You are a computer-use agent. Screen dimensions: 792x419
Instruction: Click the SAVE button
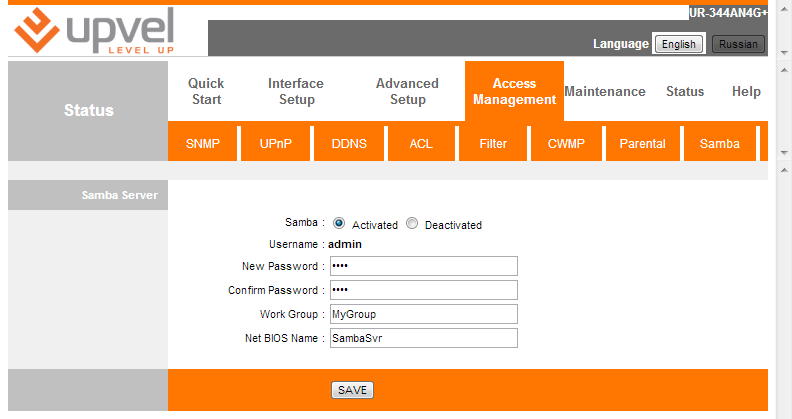click(x=352, y=390)
